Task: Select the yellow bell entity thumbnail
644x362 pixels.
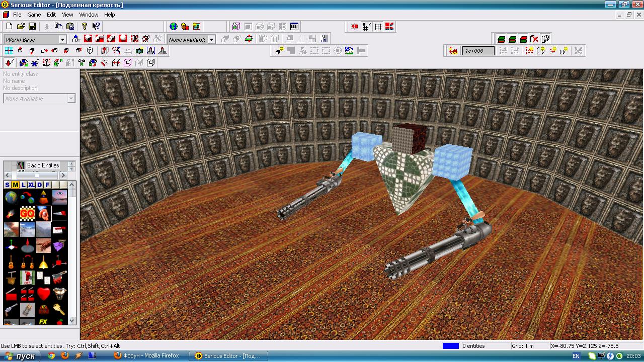Action: click(44, 262)
